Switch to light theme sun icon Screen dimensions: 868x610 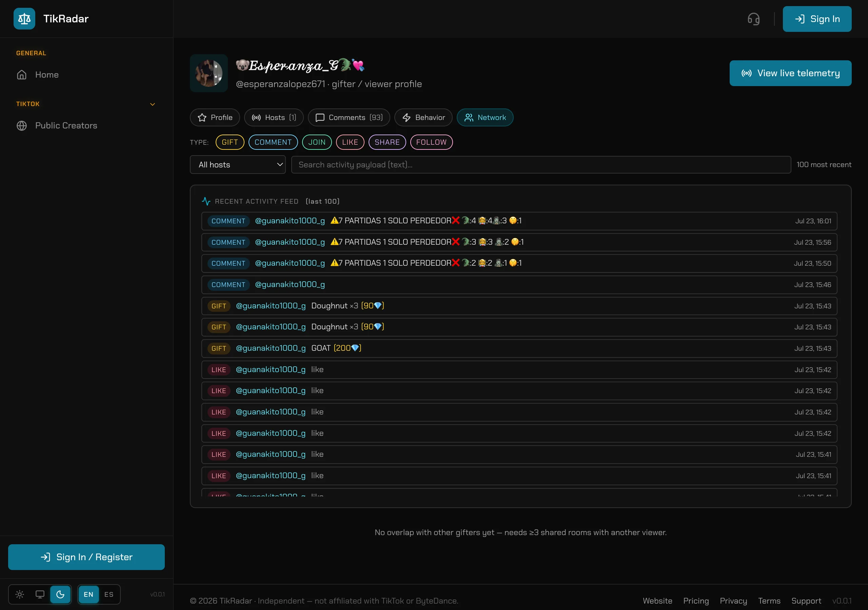point(20,594)
